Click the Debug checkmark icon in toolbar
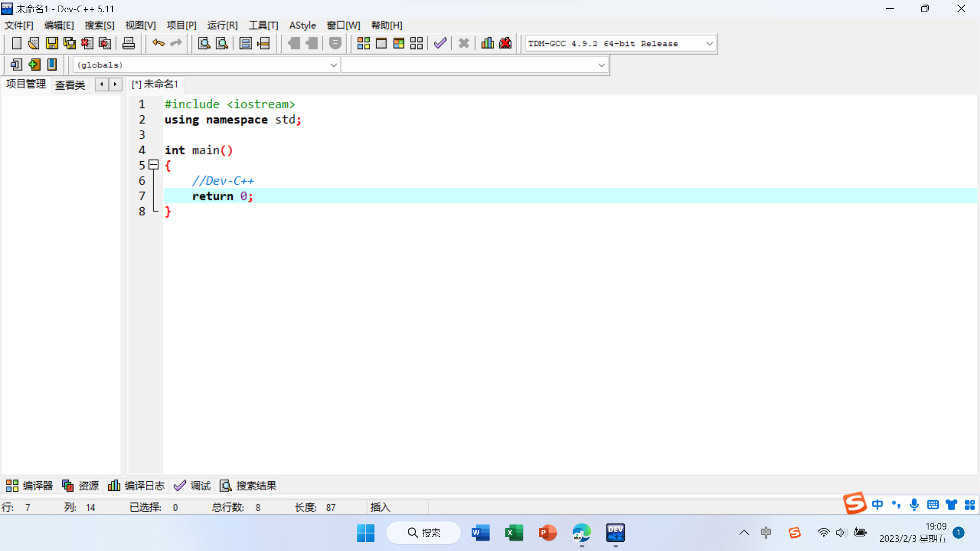This screenshot has width=980, height=551. click(x=440, y=43)
